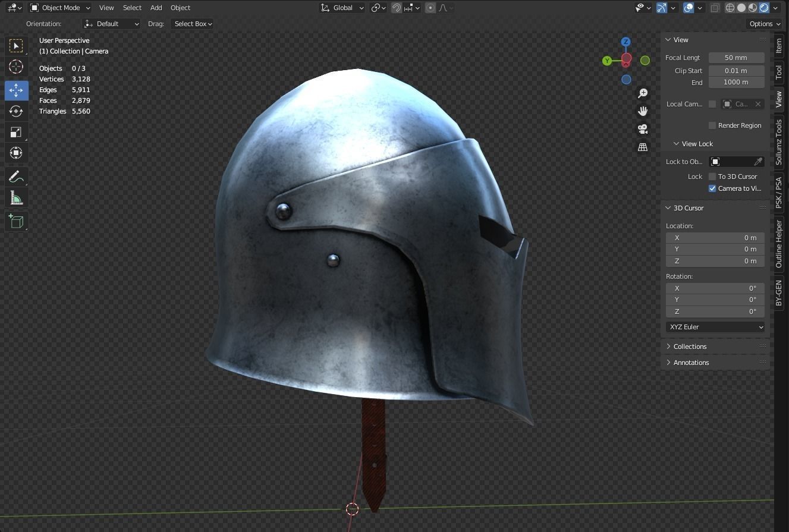This screenshot has height=532, width=789.
Task: Toggle snapping magnet icon
Action: point(397,8)
